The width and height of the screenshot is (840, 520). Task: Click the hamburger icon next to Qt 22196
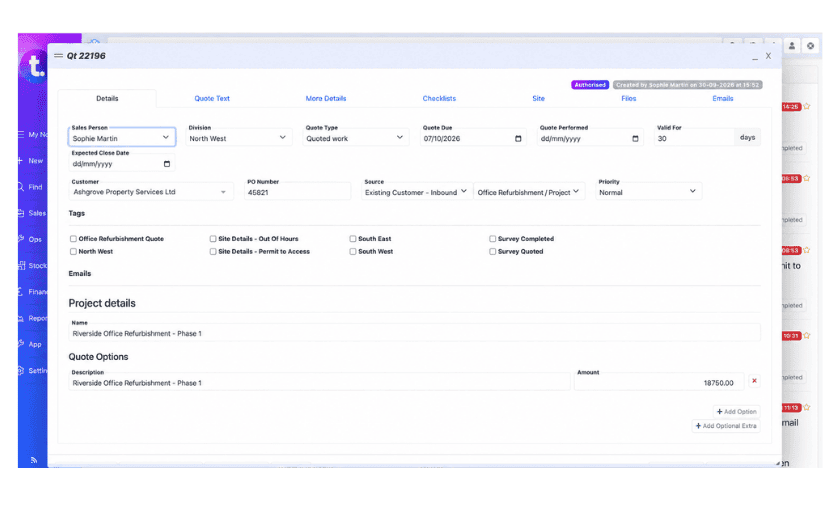coord(58,56)
